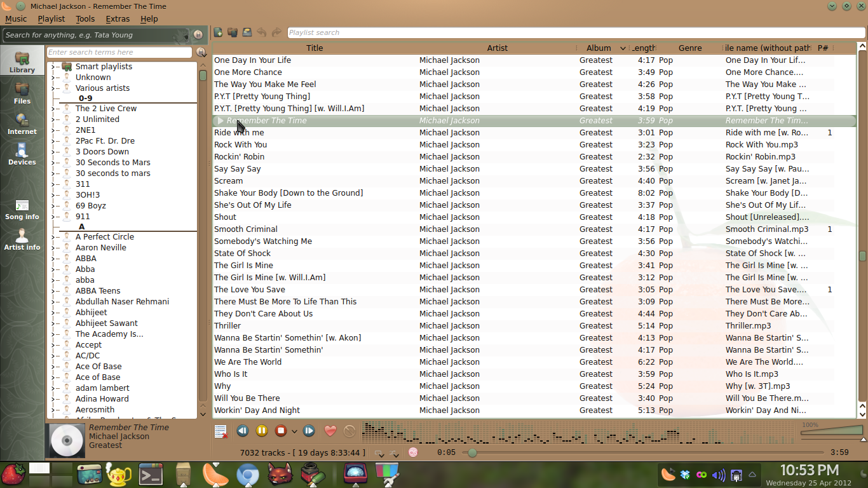The width and height of the screenshot is (868, 488).
Task: Sort playlist by the Genre column
Action: (x=690, y=48)
